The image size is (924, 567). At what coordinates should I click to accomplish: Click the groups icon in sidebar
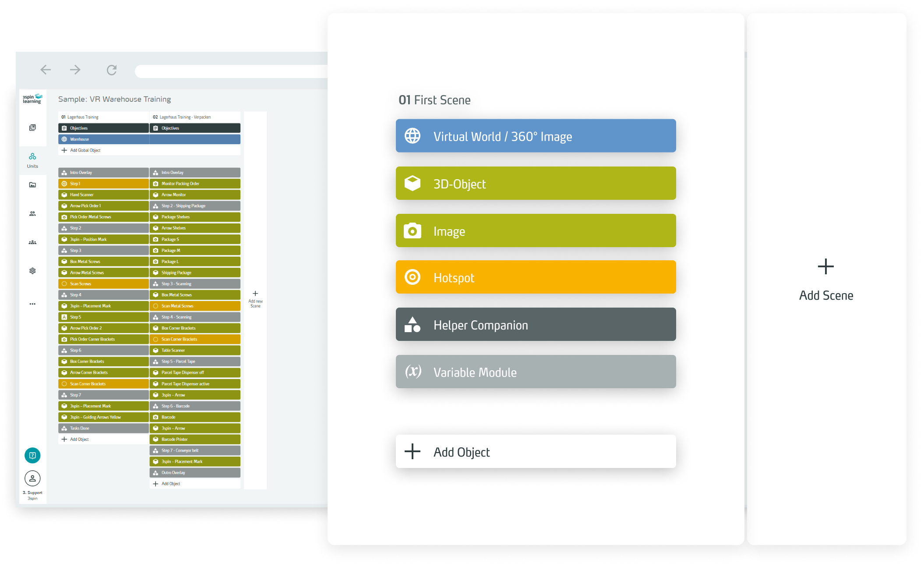tap(32, 242)
